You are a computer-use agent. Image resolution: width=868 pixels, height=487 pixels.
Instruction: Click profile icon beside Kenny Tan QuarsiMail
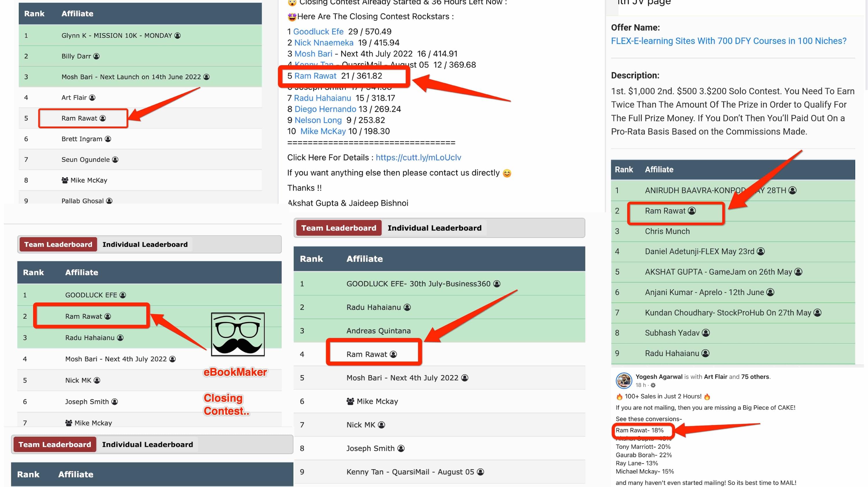coord(481,472)
